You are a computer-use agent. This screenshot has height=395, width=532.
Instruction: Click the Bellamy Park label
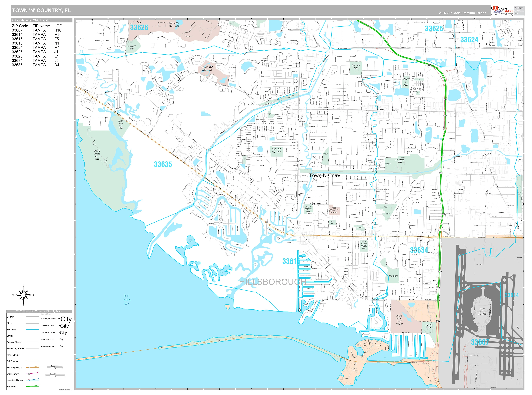(x=356, y=67)
